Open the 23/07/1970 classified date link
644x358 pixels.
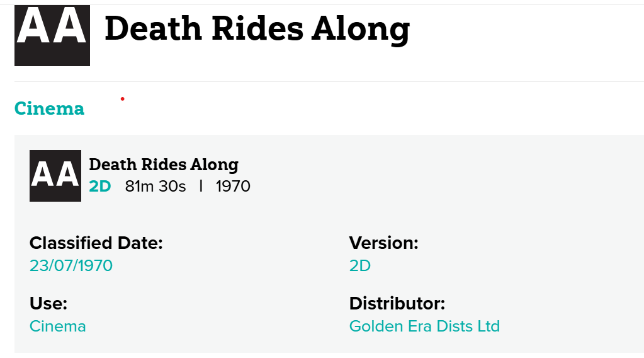click(71, 265)
